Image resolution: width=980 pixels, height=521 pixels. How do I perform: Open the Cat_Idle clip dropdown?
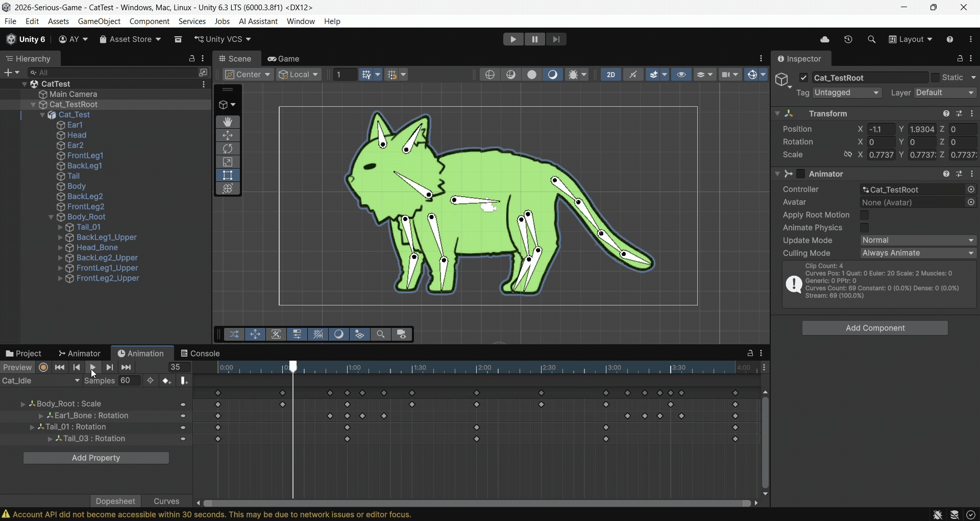(x=41, y=381)
